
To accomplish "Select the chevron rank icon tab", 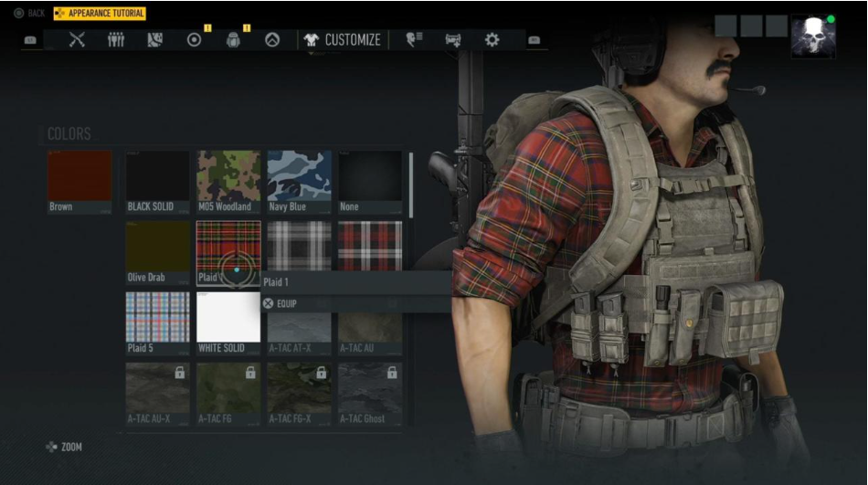I will pyautogui.click(x=271, y=40).
